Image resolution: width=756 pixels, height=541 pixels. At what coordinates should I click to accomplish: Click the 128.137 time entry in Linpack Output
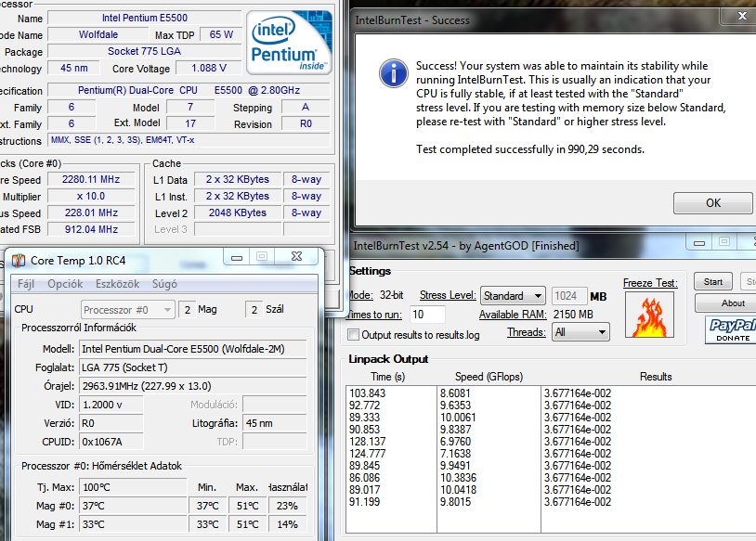pos(368,442)
